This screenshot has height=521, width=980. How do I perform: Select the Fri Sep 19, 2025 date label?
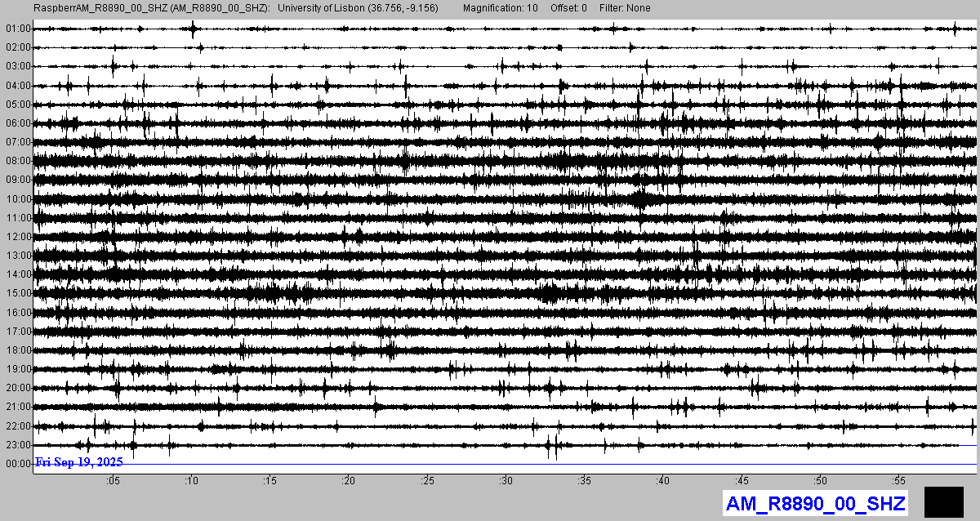tap(79, 462)
